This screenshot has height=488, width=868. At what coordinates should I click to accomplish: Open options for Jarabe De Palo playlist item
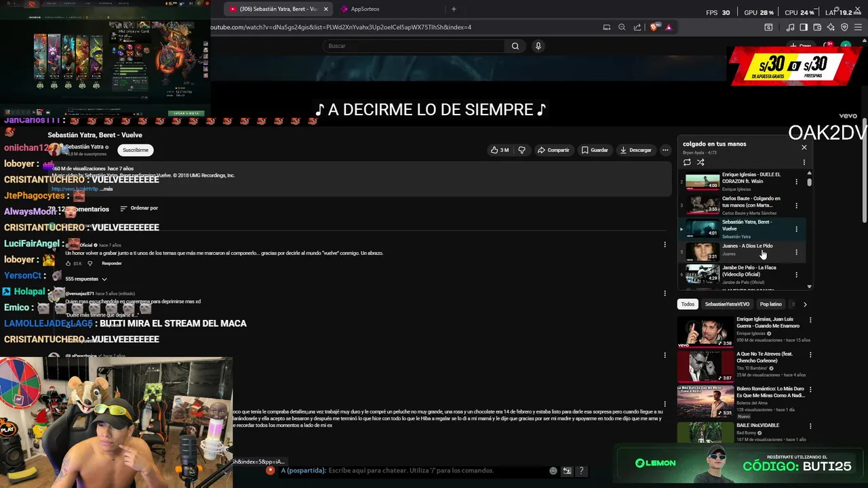(797, 275)
